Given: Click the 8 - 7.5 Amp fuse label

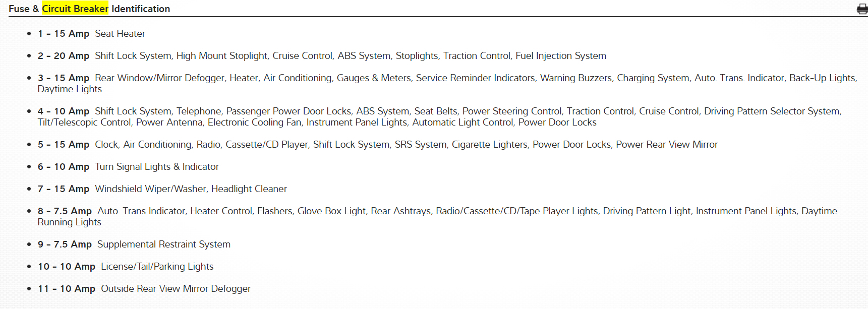Looking at the screenshot, I should [65, 211].
